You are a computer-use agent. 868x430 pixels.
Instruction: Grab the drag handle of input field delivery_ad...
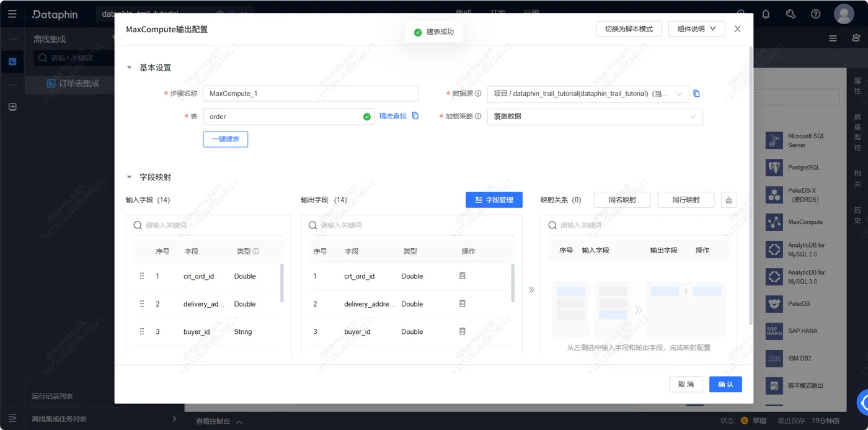[x=142, y=304]
